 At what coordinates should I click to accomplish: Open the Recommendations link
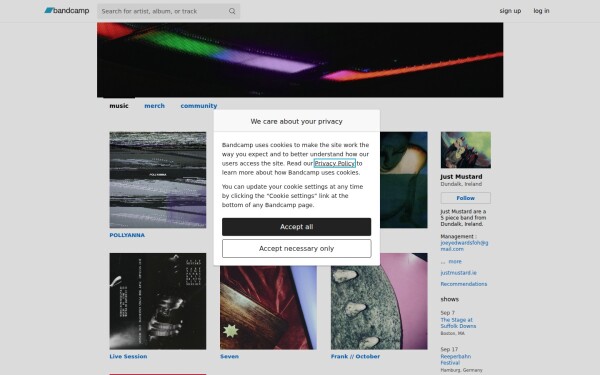[464, 284]
